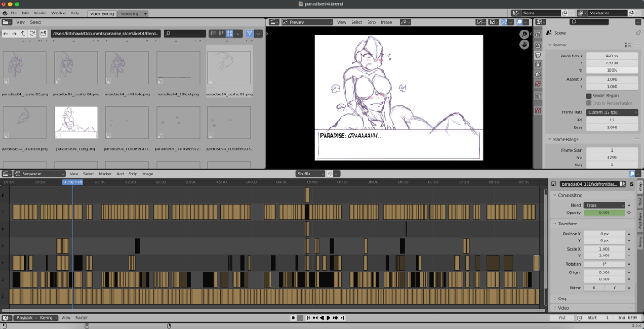This screenshot has width=644, height=329.
Task: Open the File menu
Action: [x=14, y=13]
